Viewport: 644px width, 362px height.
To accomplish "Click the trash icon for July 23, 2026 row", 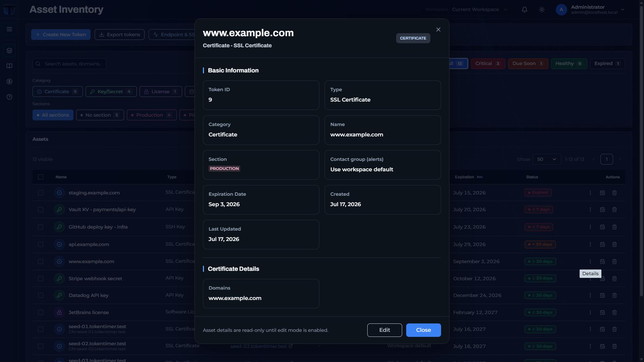I will click(614, 227).
